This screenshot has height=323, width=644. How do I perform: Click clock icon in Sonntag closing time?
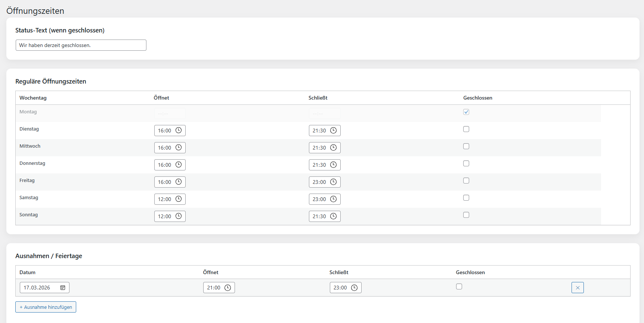click(333, 216)
